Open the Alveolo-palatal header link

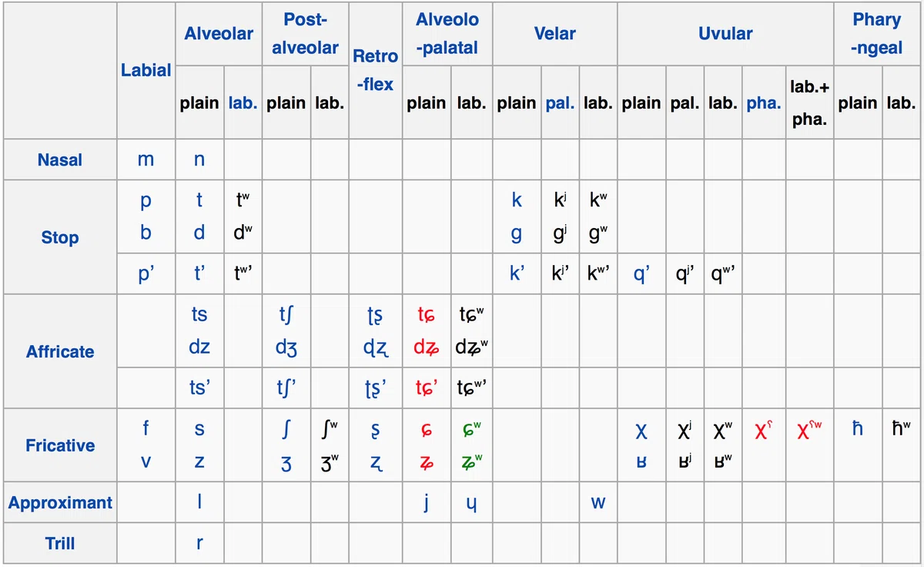447,34
